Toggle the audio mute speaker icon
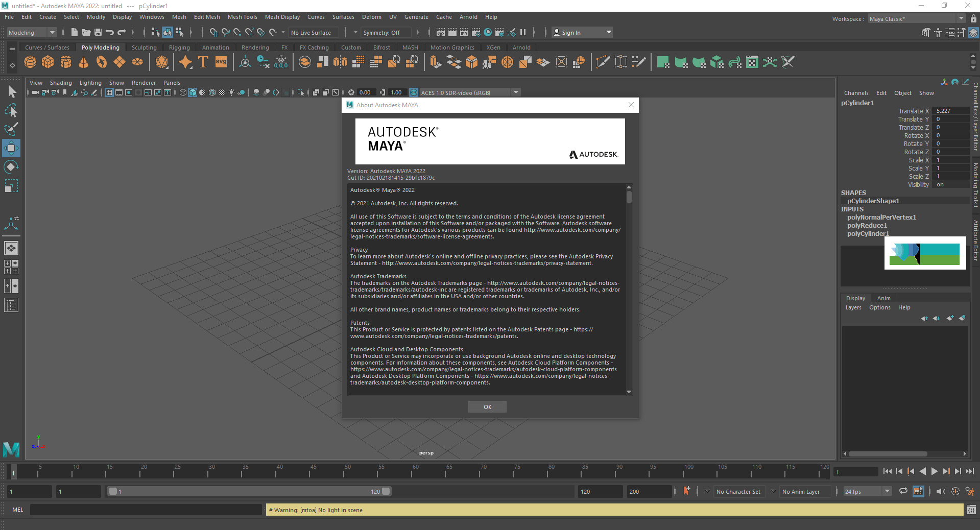The height and width of the screenshot is (530, 980). pyautogui.click(x=941, y=491)
